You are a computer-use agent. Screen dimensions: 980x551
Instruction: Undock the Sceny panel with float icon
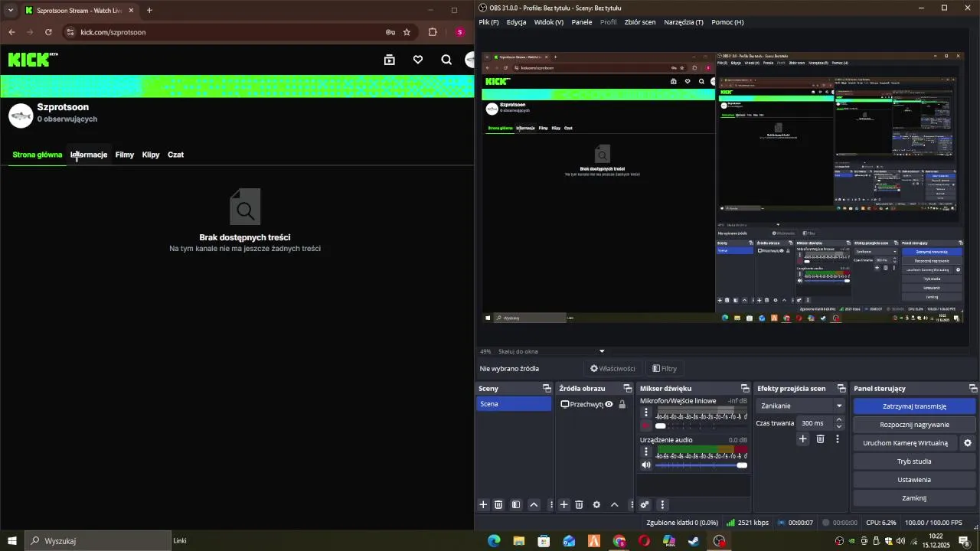coord(547,389)
